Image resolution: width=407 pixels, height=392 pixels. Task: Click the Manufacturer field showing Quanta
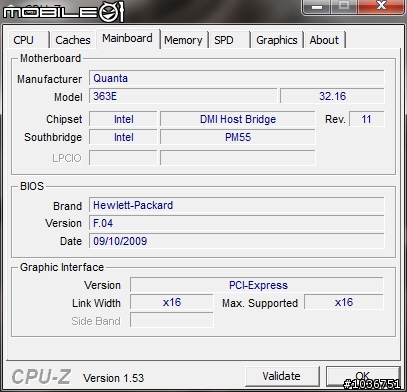tap(237, 78)
